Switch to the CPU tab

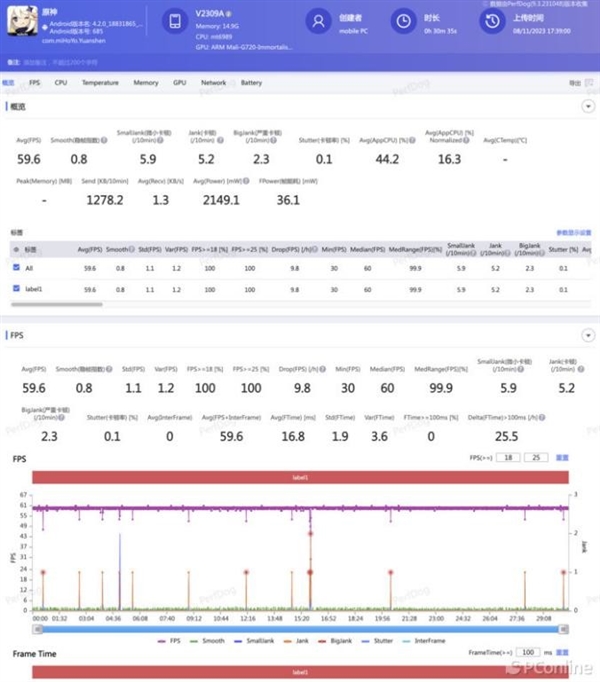tap(61, 83)
